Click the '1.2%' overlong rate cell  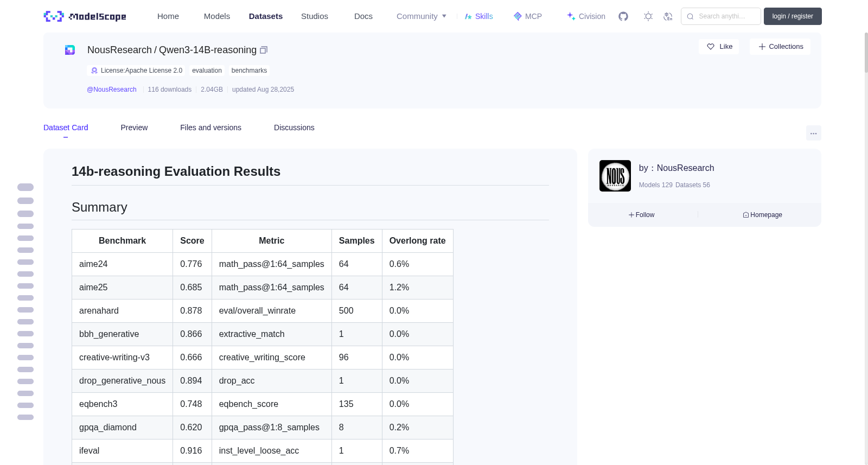click(418, 288)
